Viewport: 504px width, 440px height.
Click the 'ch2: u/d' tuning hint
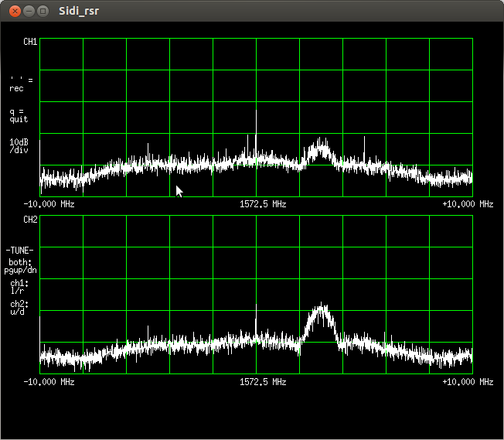tap(19, 308)
